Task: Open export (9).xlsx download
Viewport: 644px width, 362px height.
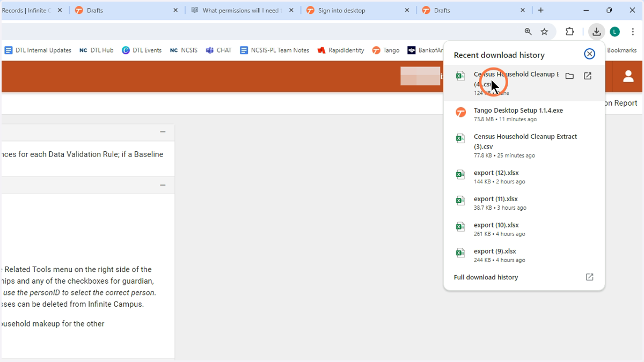Action: [524, 255]
